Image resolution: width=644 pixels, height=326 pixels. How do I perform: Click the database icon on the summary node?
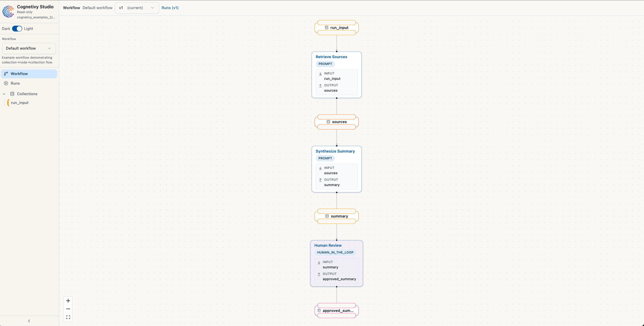(x=327, y=216)
